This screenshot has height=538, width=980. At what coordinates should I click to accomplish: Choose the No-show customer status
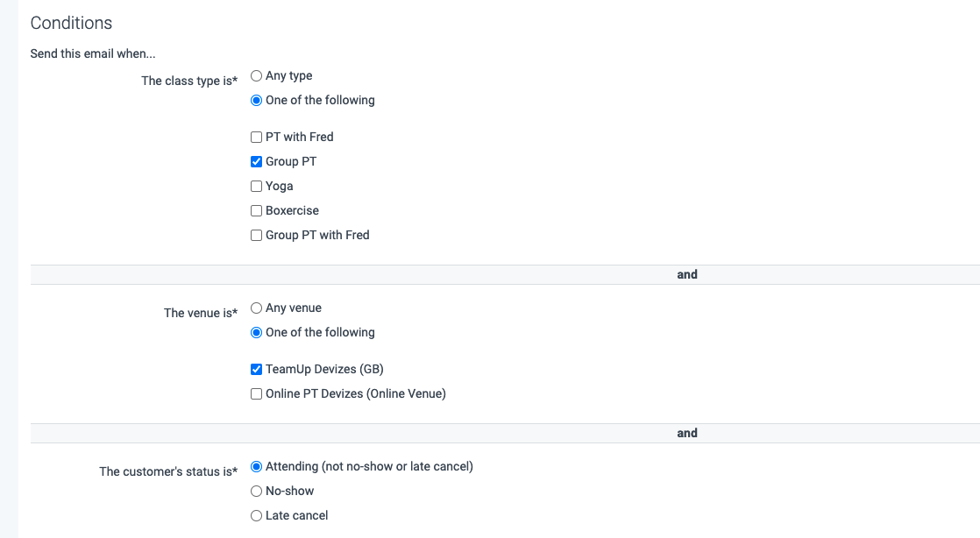tap(256, 491)
